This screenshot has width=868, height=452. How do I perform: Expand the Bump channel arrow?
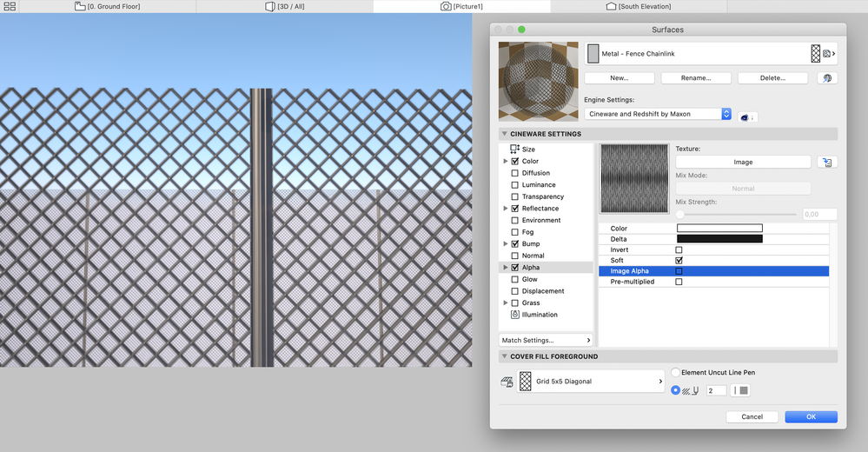tap(506, 243)
